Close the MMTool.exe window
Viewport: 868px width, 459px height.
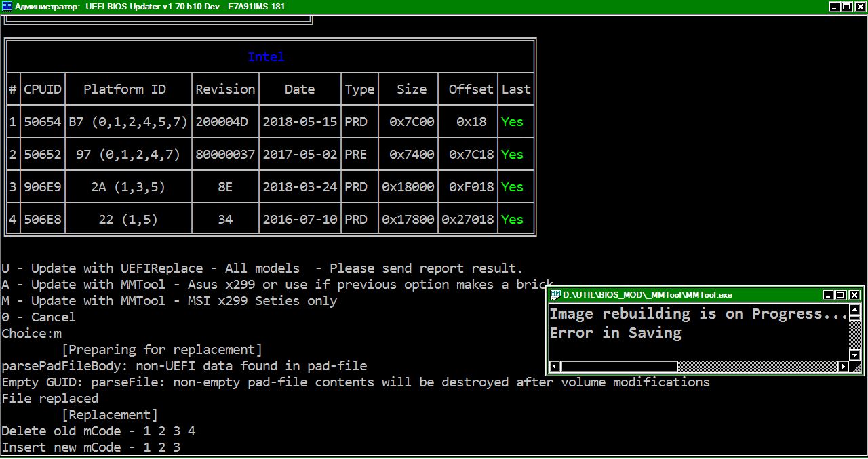point(854,295)
